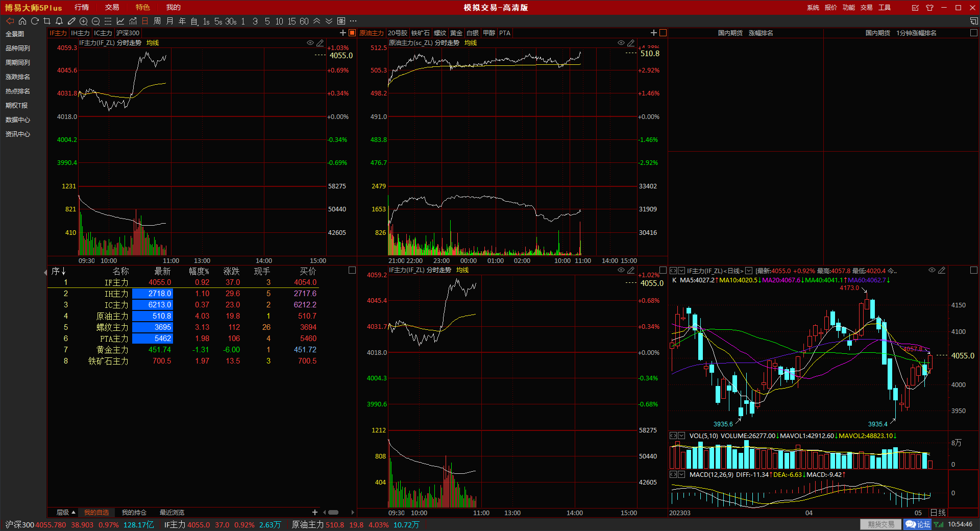The image size is (980, 531).
Task: Switch to the 沪深300 tab
Action: pos(128,33)
